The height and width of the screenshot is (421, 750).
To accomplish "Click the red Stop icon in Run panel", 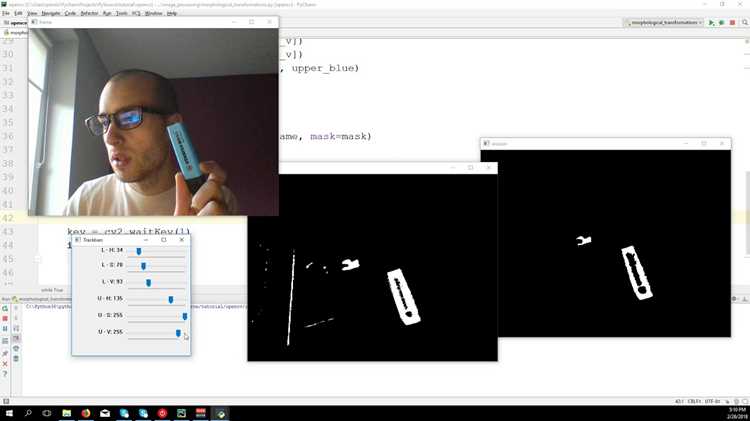I will coord(5,319).
